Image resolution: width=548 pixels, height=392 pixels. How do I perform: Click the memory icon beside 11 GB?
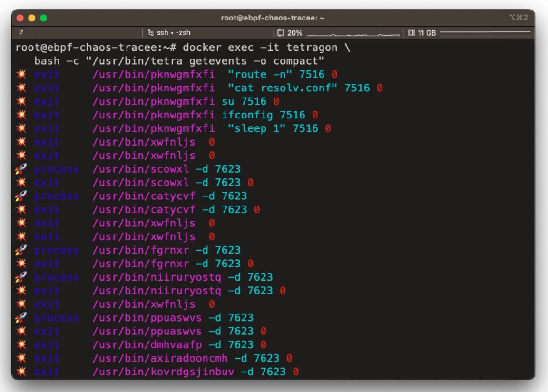pos(411,33)
